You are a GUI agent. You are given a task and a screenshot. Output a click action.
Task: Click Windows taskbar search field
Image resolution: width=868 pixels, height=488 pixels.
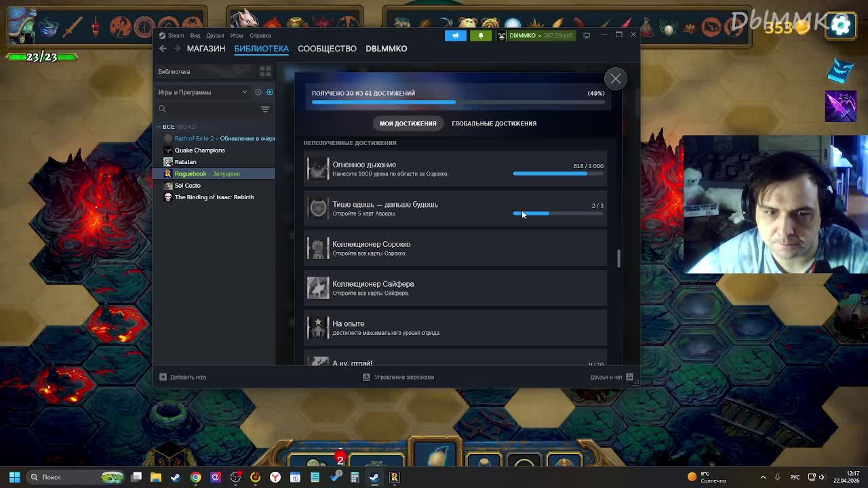[76, 477]
